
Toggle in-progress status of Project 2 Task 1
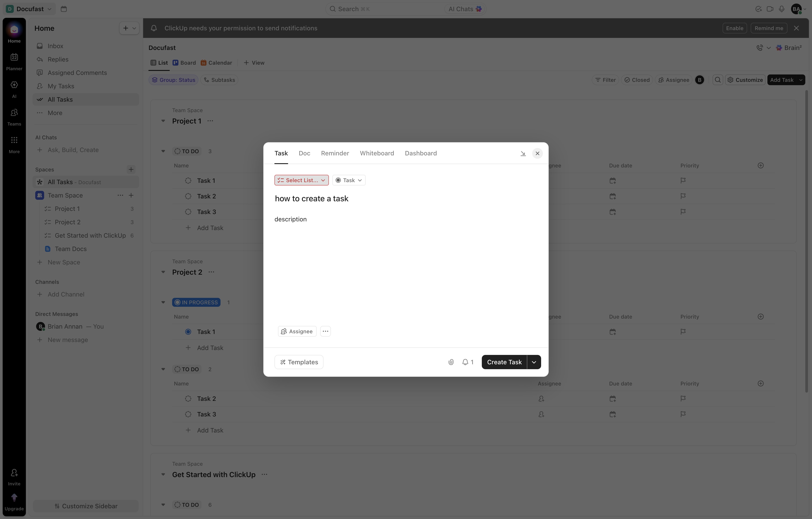point(188,332)
